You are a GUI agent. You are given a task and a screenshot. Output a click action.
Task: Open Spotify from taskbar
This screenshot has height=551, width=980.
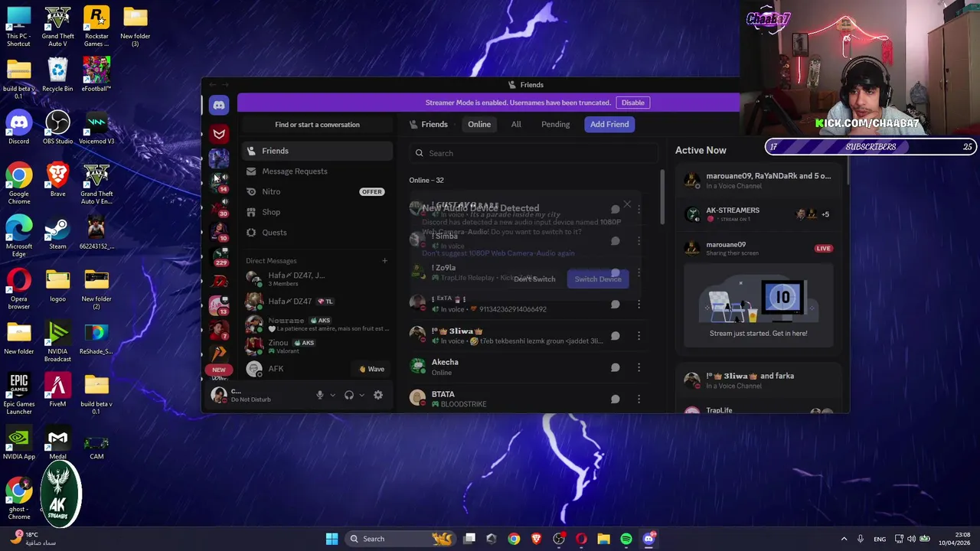pyautogui.click(x=626, y=539)
